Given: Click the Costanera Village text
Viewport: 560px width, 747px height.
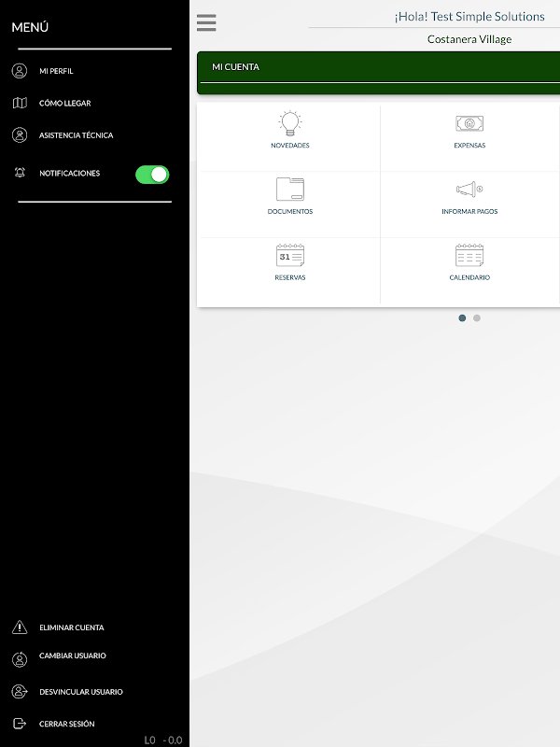Looking at the screenshot, I should tap(469, 39).
